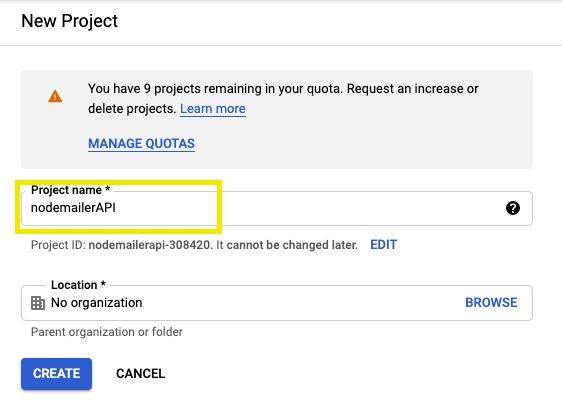Click the 'Project ID:' label text
The image size is (562, 409).
pyautogui.click(x=58, y=245)
